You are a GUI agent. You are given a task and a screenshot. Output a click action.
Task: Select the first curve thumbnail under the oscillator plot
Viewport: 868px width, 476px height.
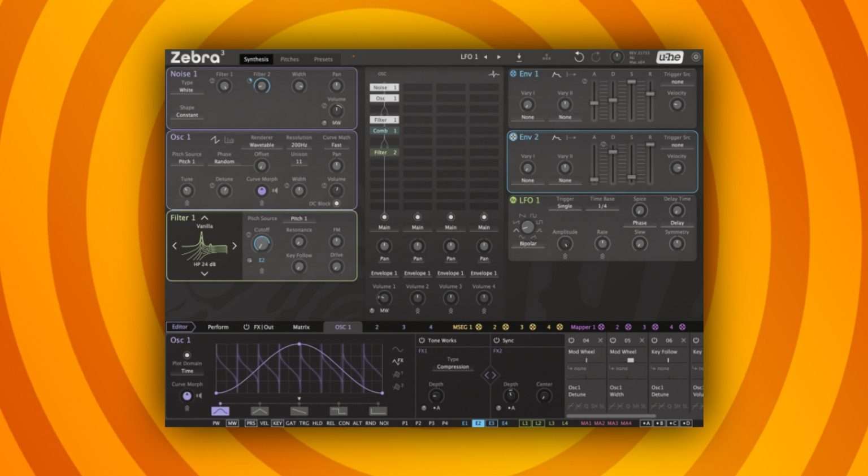click(x=220, y=411)
